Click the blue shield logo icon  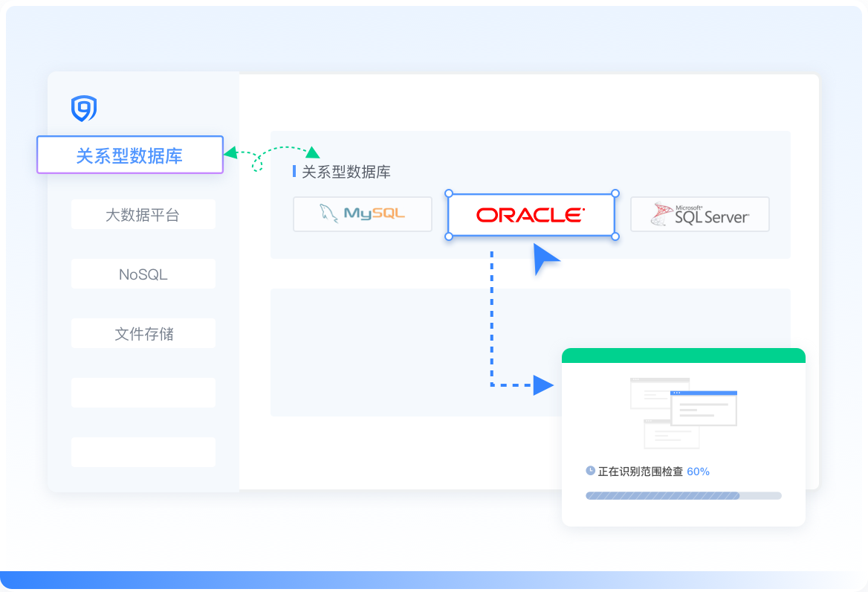point(84,108)
